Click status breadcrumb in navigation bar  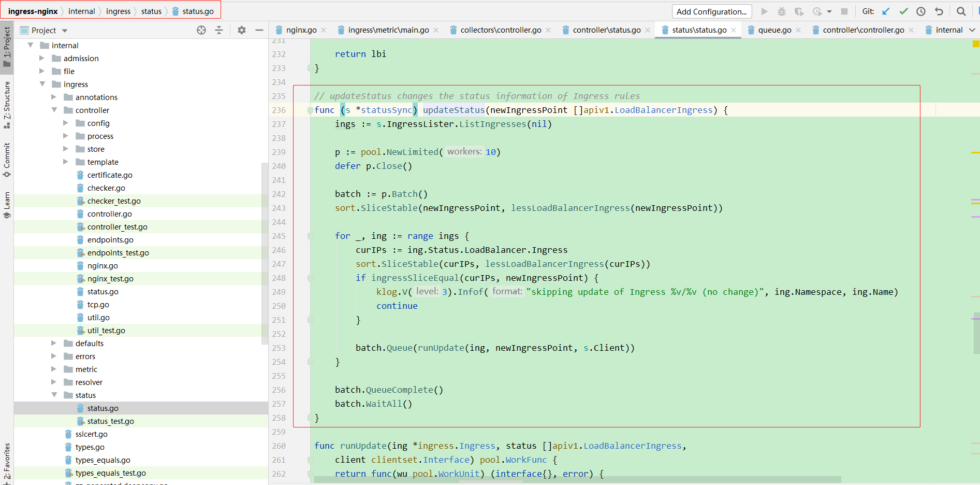(151, 11)
